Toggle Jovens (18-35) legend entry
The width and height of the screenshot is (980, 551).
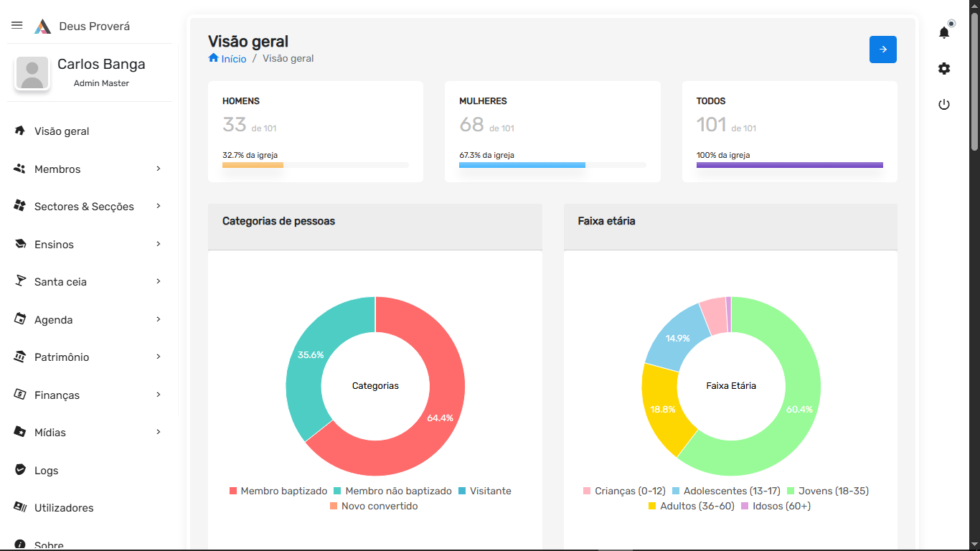[x=827, y=491]
